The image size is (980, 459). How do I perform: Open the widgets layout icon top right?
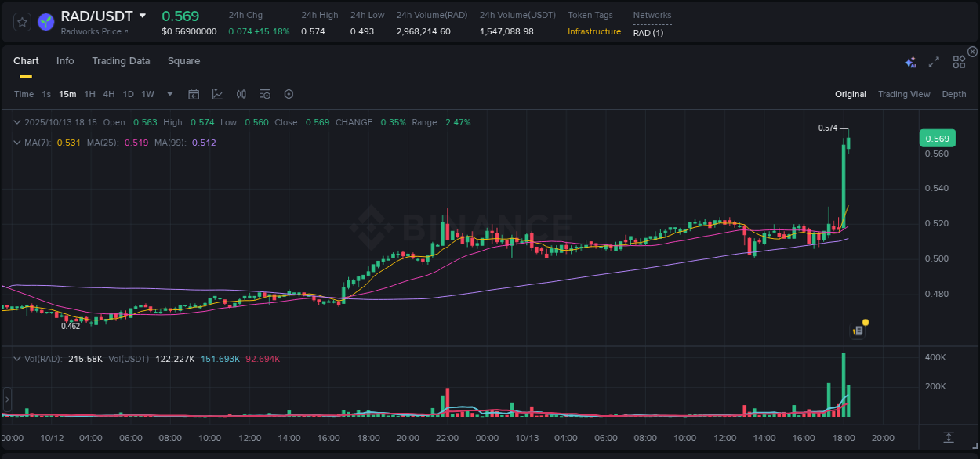click(959, 61)
